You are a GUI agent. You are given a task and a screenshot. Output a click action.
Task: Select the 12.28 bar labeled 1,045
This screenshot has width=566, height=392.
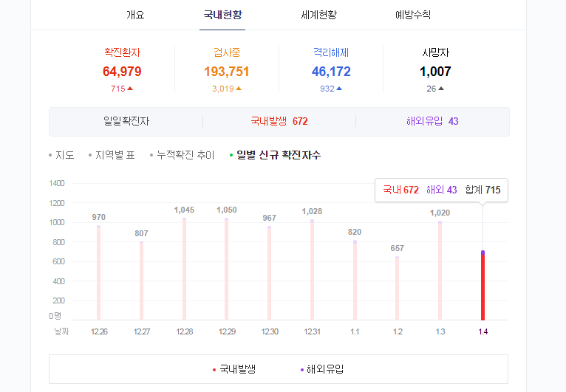pos(185,269)
